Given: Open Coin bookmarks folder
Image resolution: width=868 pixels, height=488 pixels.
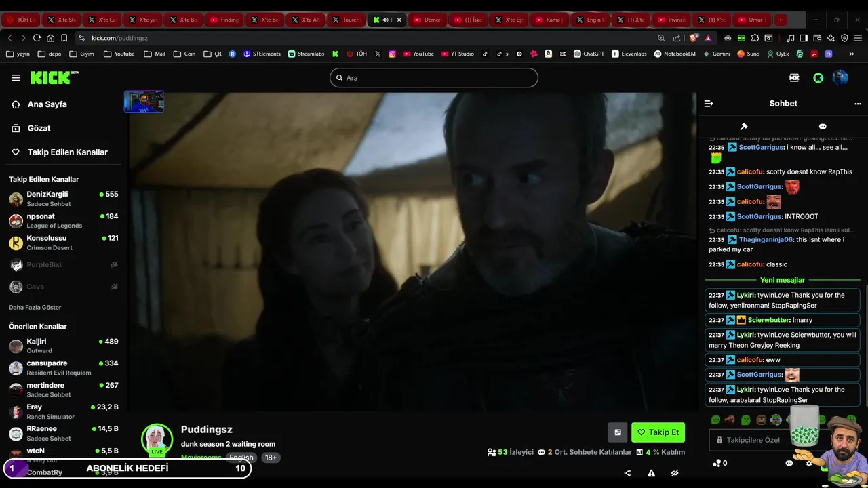Looking at the screenshot, I should [x=184, y=54].
